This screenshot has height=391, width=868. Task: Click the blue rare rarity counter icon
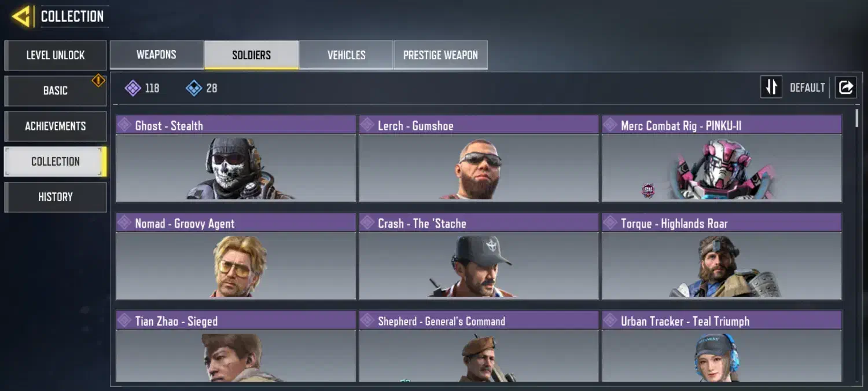tap(194, 88)
